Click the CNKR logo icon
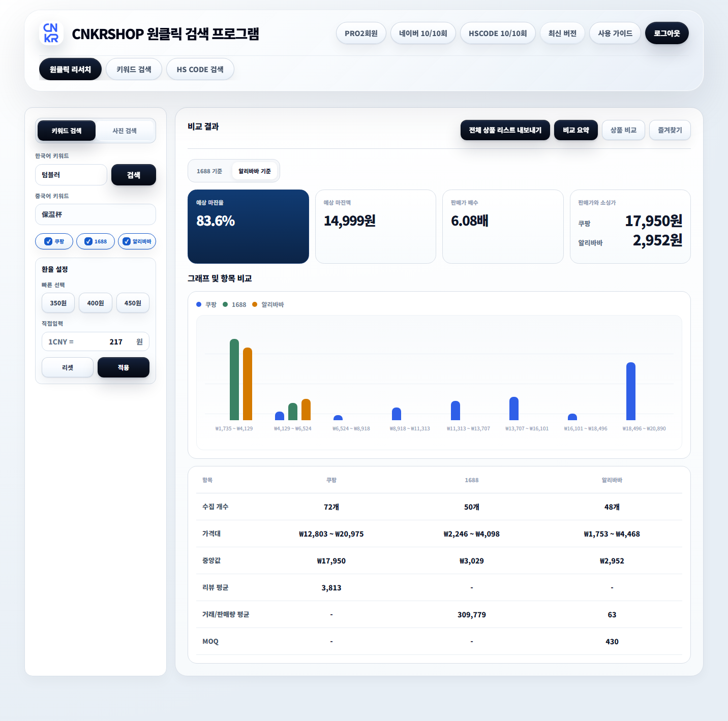Image resolution: width=728 pixels, height=721 pixels. tap(51, 33)
